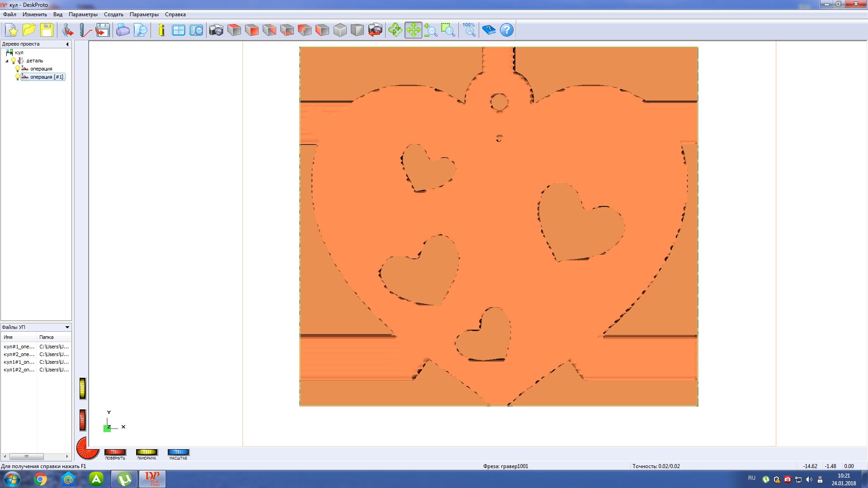Open the 'Справка' menu
Image resolution: width=868 pixels, height=488 pixels.
pyautogui.click(x=175, y=14)
